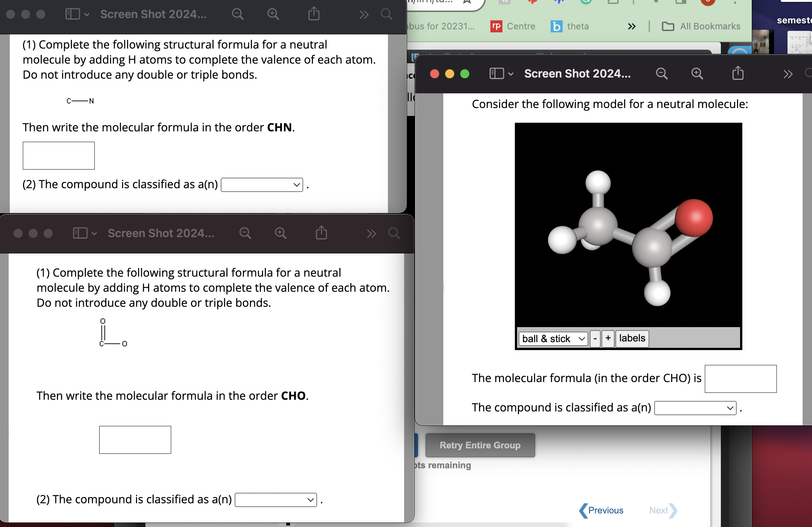The height and width of the screenshot is (527, 812).
Task: Click the zoom in icon in top Preview toolbar
Action: click(x=273, y=14)
